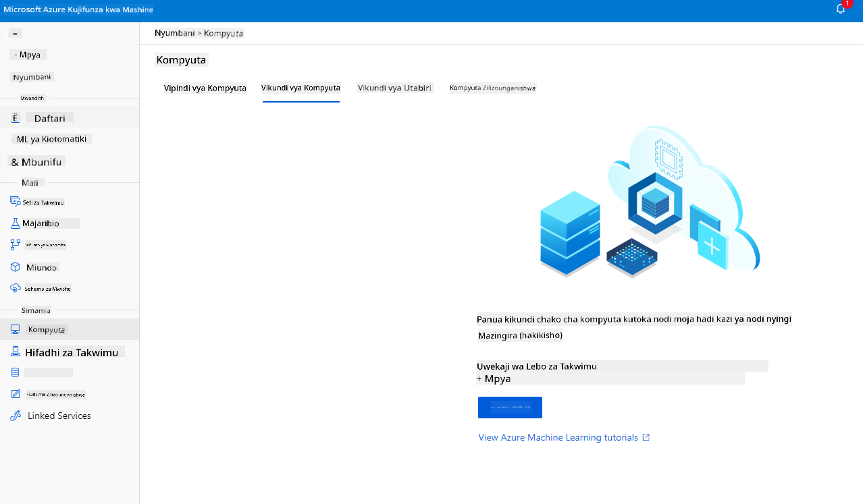
Task: Click the Hifadhi za Takwimu icon
Action: (x=16, y=352)
